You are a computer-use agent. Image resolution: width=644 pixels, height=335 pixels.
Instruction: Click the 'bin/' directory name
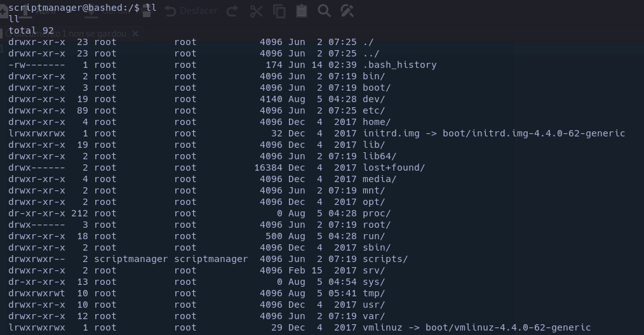(373, 76)
